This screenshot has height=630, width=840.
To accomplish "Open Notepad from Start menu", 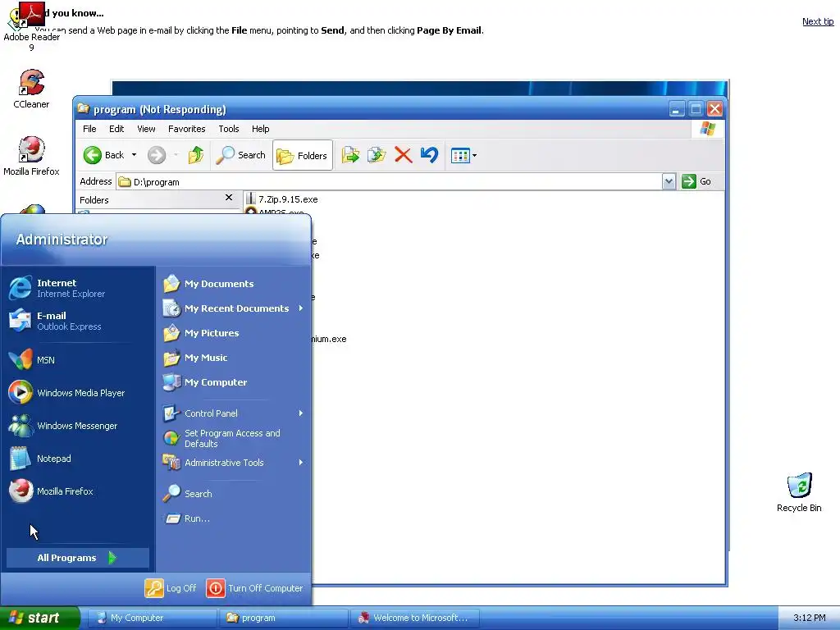I will coord(78,459).
